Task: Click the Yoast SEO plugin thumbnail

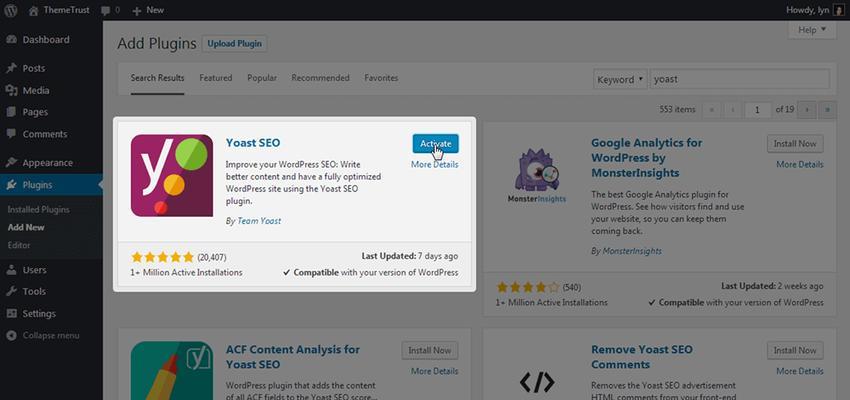Action: (172, 176)
